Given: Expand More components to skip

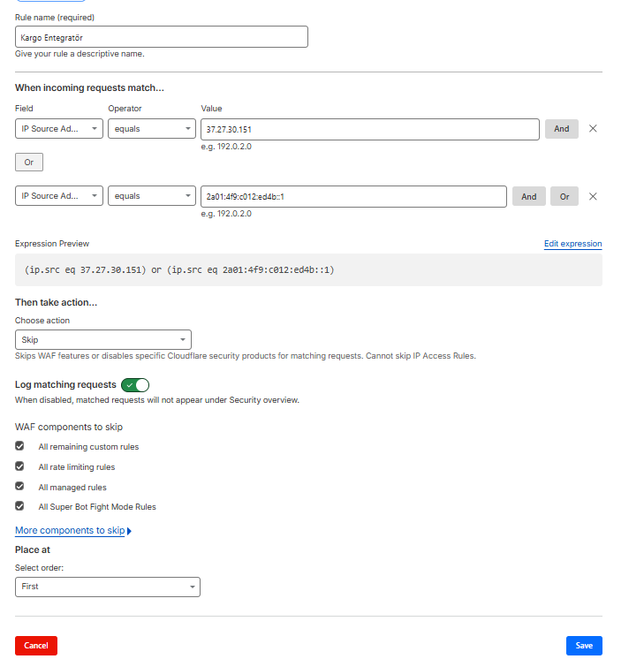Looking at the screenshot, I should [x=70, y=531].
